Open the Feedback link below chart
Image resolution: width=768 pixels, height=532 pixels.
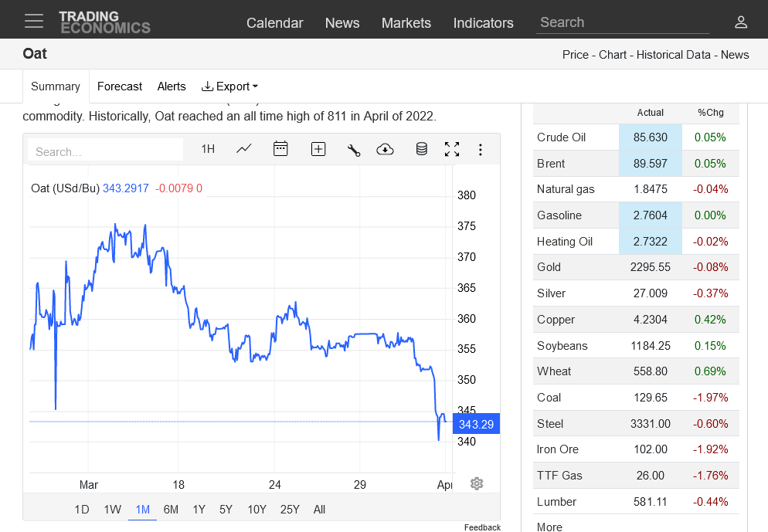pos(482,527)
